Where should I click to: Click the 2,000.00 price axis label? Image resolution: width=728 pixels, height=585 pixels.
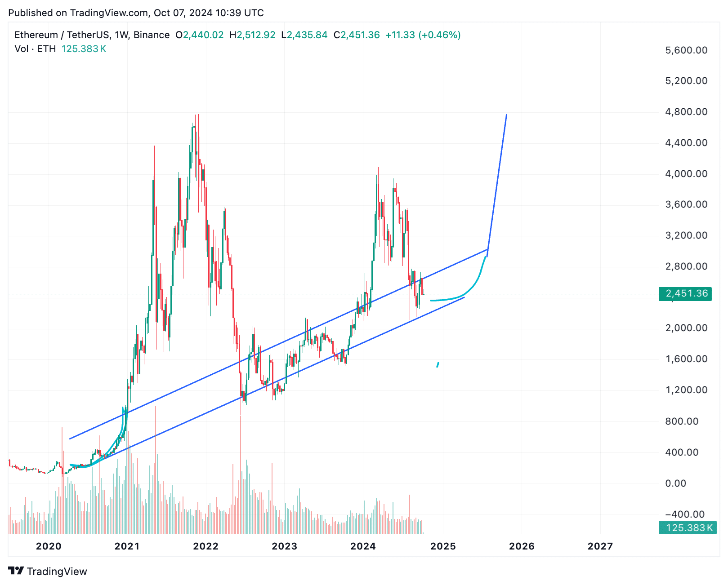pos(686,328)
